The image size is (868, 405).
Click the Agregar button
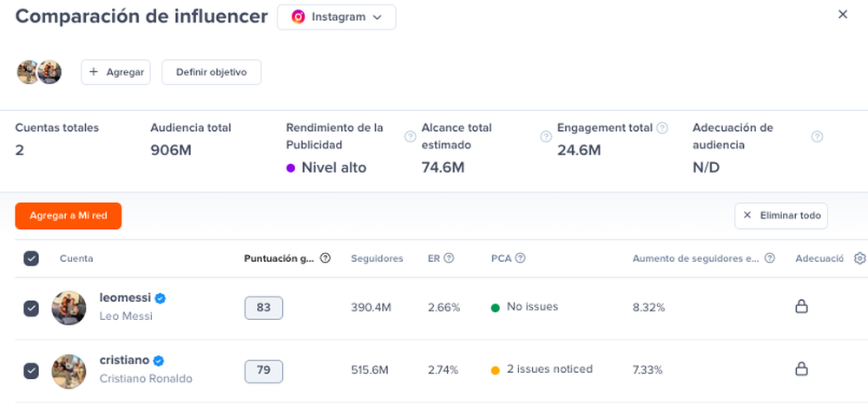click(x=115, y=72)
